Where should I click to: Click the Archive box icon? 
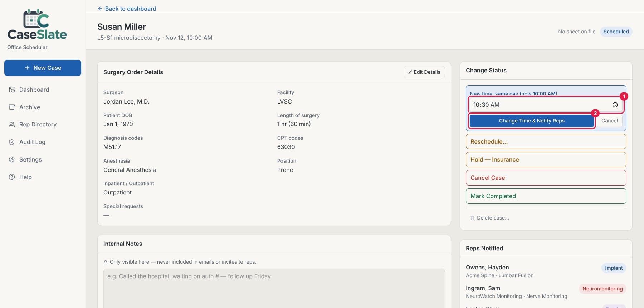[12, 107]
